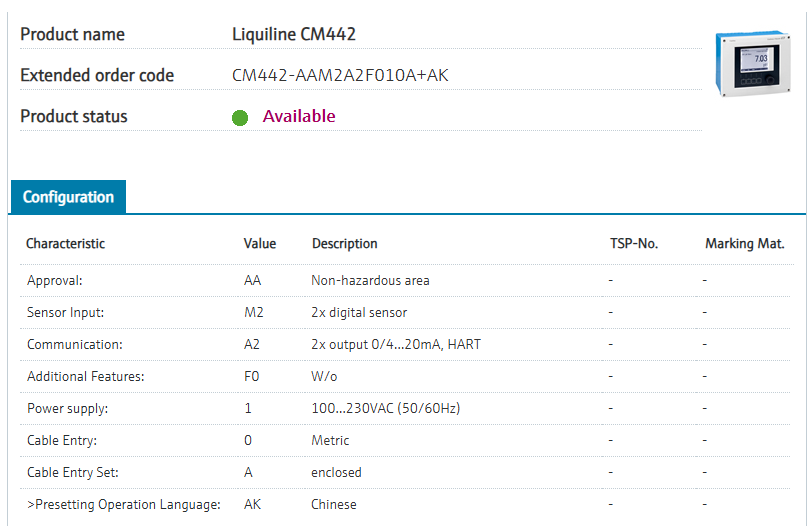The width and height of the screenshot is (811, 526).
Task: Select the Approval row label
Action: click(x=55, y=281)
